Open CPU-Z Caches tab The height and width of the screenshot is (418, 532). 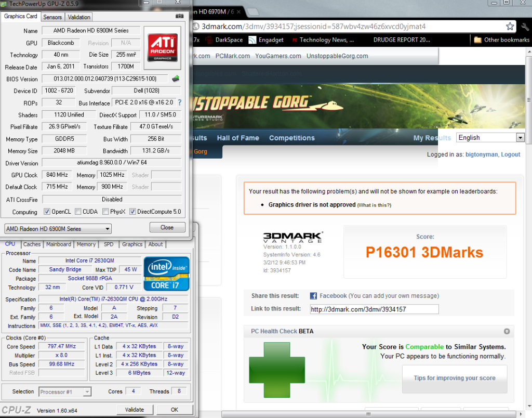[32, 244]
